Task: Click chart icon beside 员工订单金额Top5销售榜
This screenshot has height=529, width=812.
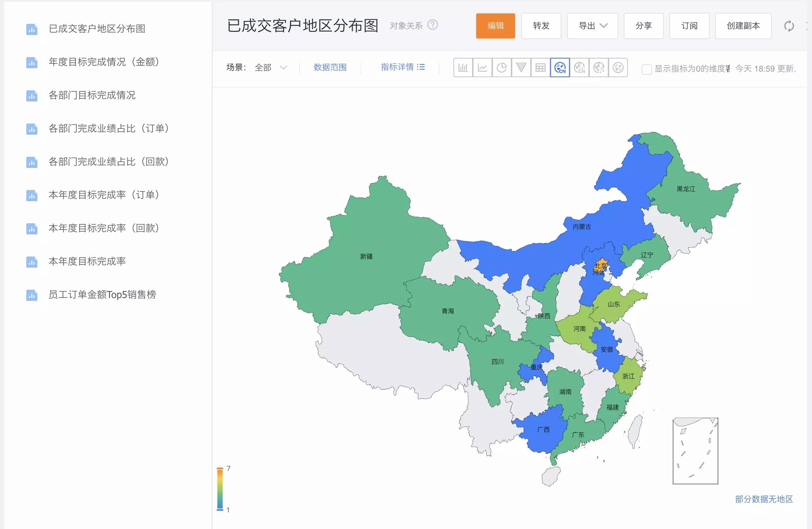Action: [32, 295]
